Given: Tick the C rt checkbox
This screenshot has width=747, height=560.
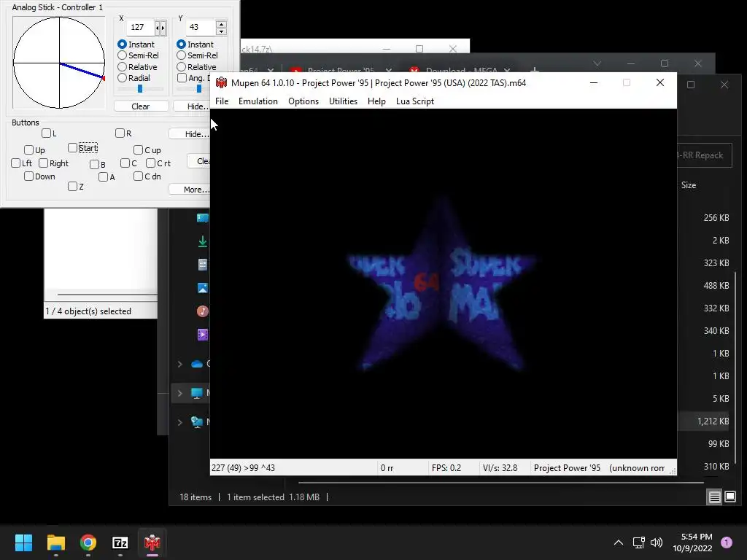Looking at the screenshot, I should (x=150, y=163).
